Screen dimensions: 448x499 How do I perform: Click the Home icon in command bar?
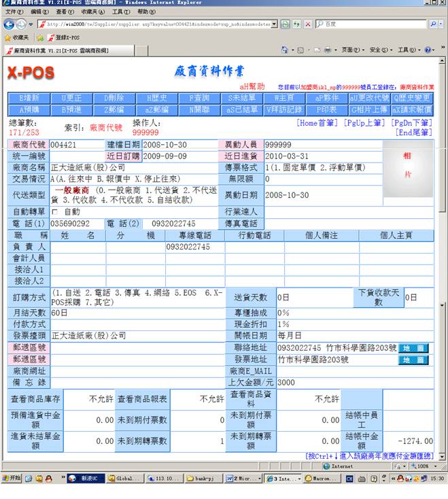pos(286,50)
